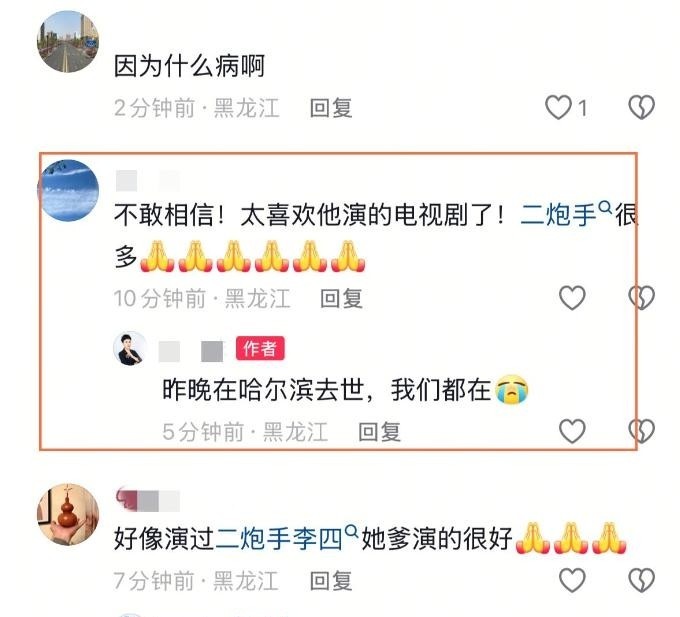
Task: Reply to the comment from 7分钟前
Action: click(x=331, y=581)
